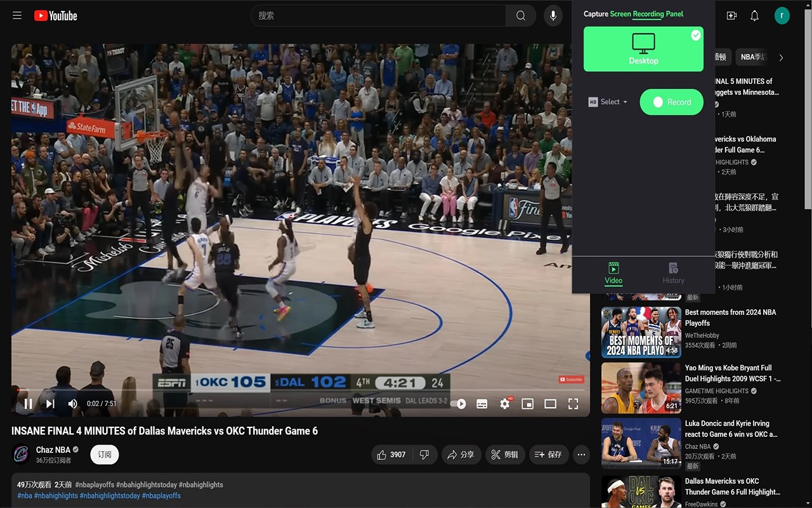Open the account avatar menu

tap(782, 16)
